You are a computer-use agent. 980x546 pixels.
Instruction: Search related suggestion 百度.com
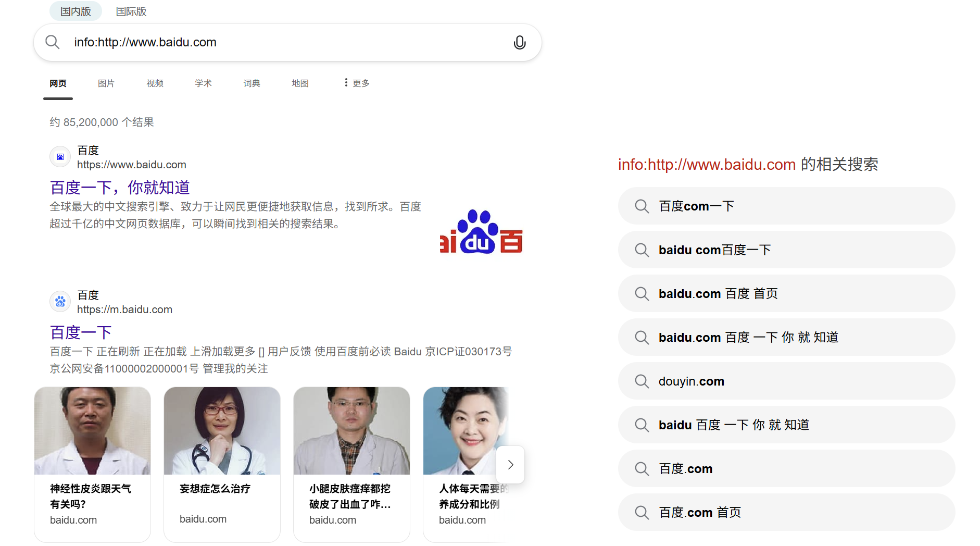coord(786,469)
